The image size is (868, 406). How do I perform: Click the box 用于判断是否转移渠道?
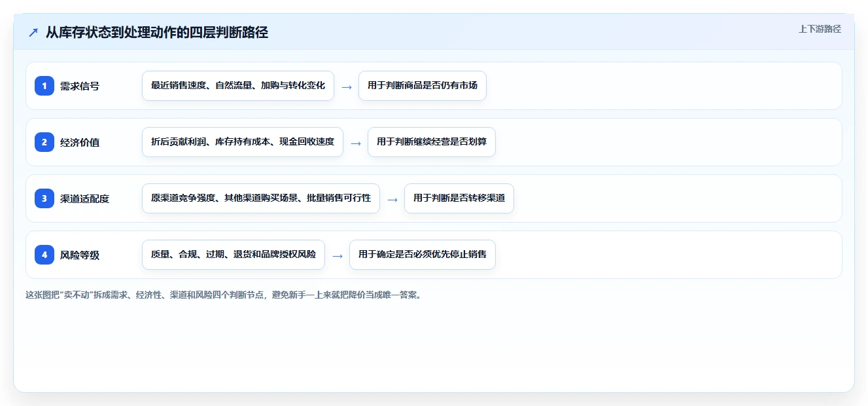pyautogui.click(x=459, y=198)
